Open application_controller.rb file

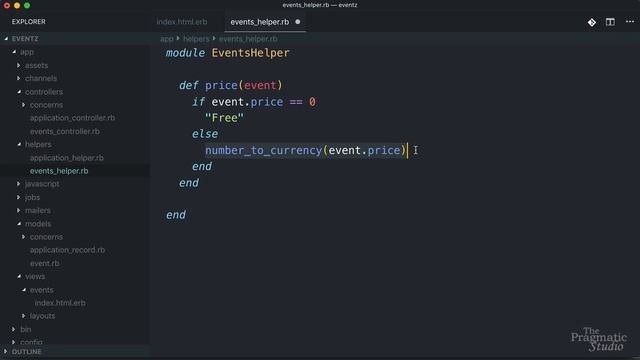pos(72,118)
